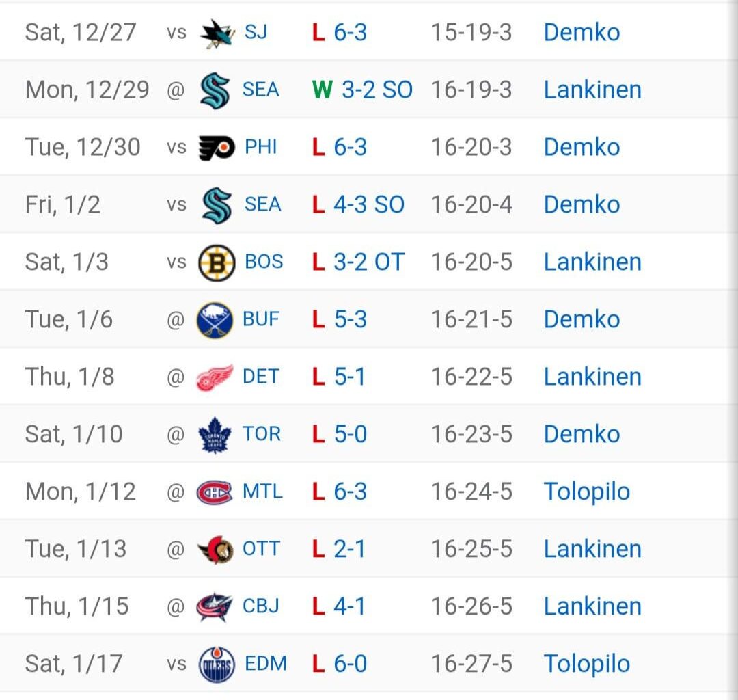Click the Buffalo Sabres logo
Screen dimensions: 738x700
click(x=215, y=320)
